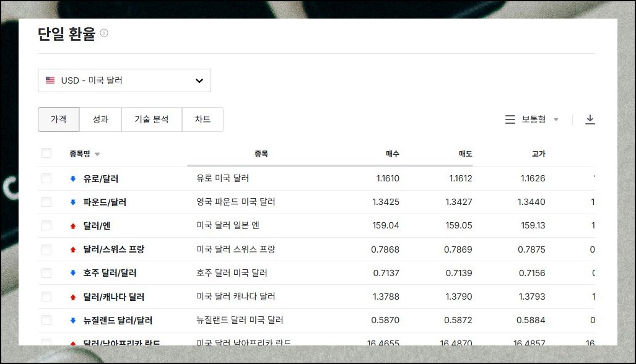Click the red up arrow beside 달러/스위스 프랑
The width and height of the screenshot is (636, 364).
73,249
